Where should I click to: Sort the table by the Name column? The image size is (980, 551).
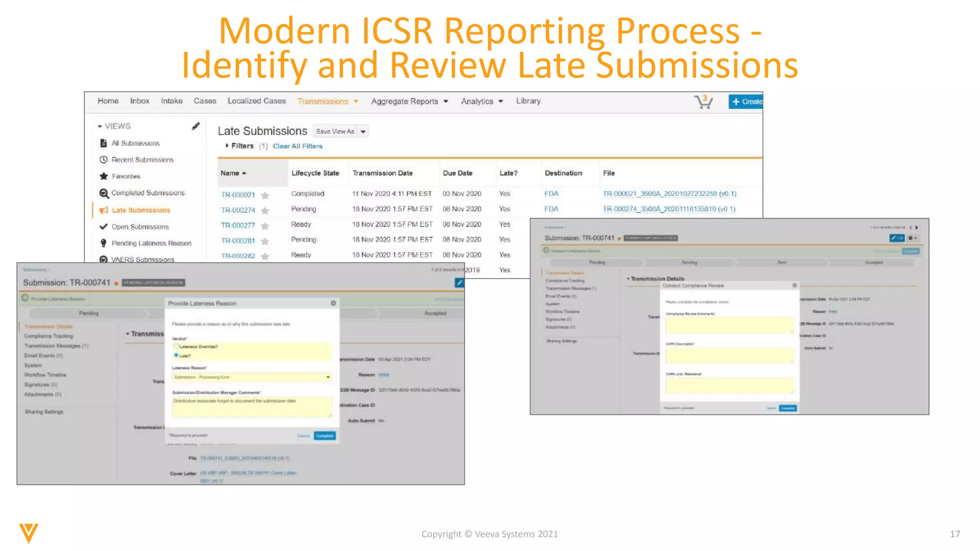[x=233, y=173]
